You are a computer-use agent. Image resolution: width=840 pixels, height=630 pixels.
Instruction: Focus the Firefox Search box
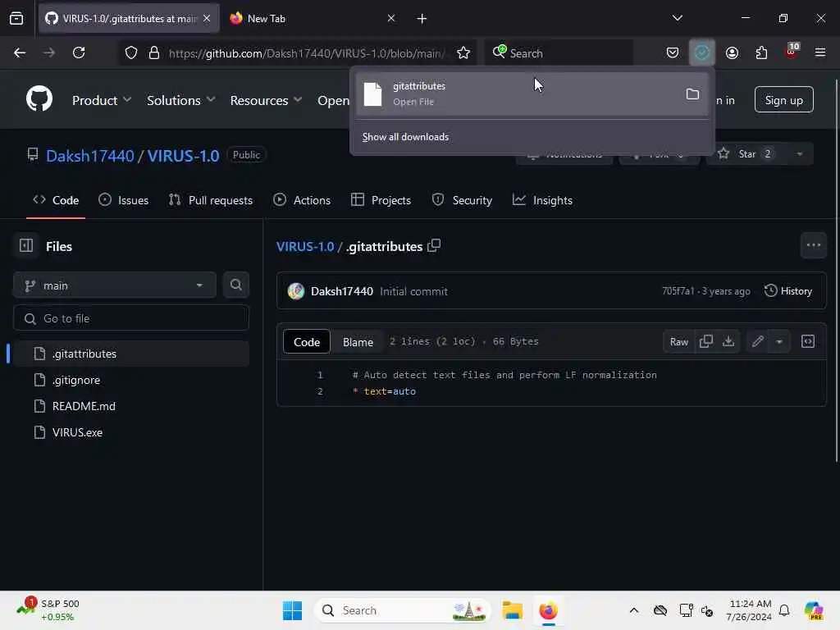[x=559, y=52]
